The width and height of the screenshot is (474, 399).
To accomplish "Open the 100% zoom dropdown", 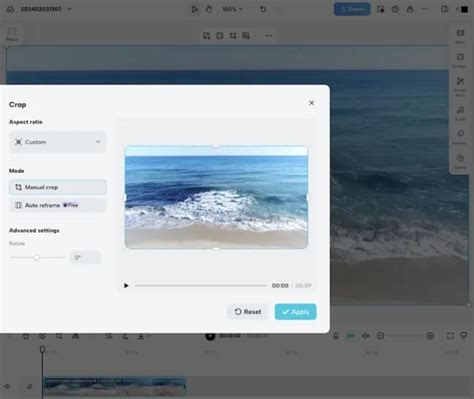I will coord(232,9).
